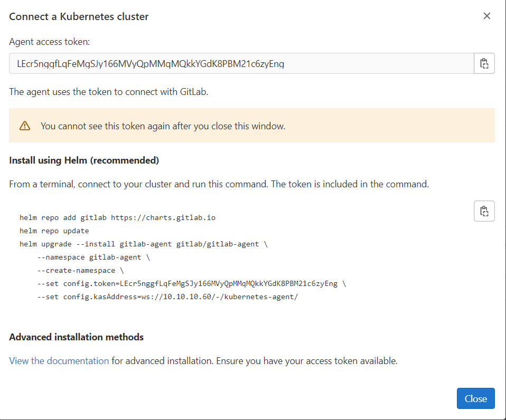Click the --set config.token line
506x420 pixels.
[192, 283]
